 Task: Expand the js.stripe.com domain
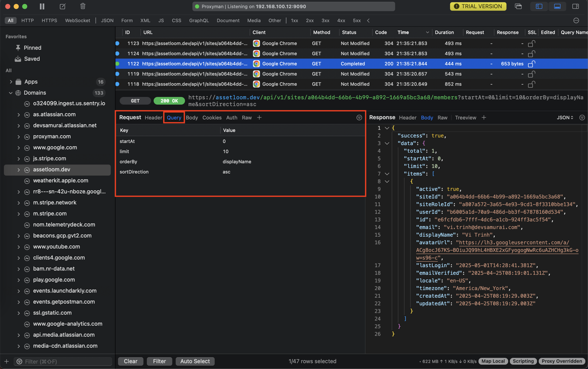click(x=19, y=159)
